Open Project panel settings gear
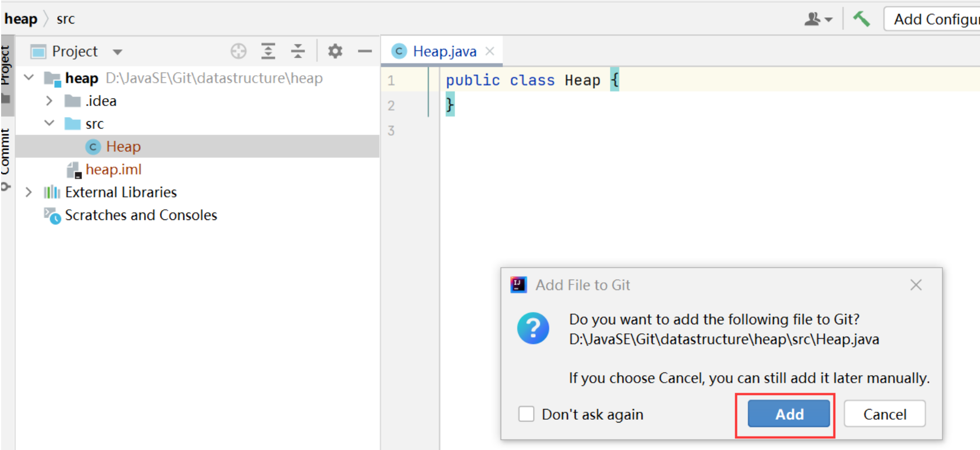 point(335,52)
